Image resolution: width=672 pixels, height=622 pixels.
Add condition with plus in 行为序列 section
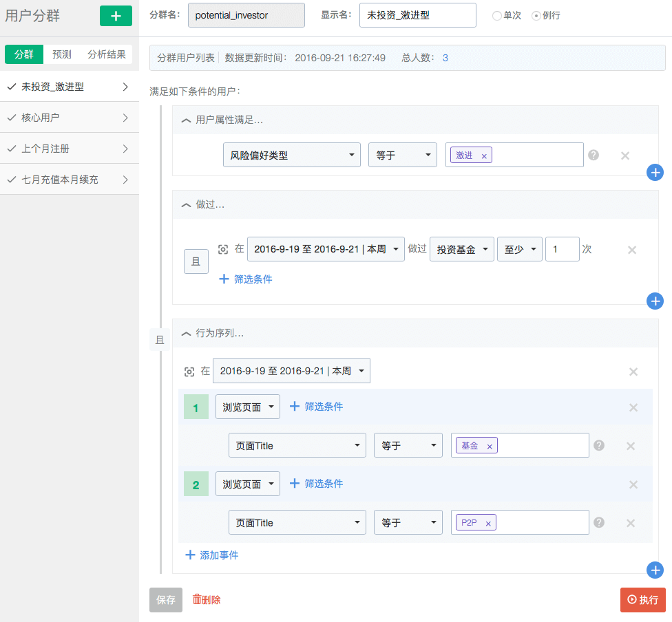(x=655, y=570)
